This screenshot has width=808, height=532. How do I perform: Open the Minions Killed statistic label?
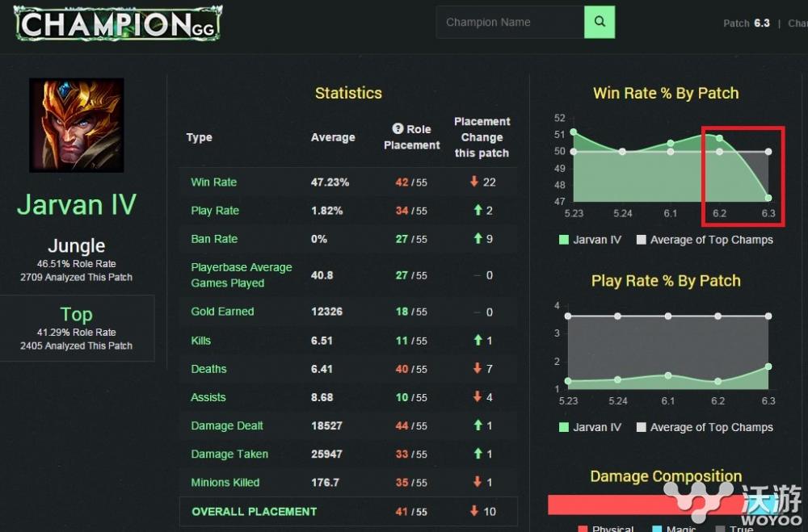pos(225,483)
